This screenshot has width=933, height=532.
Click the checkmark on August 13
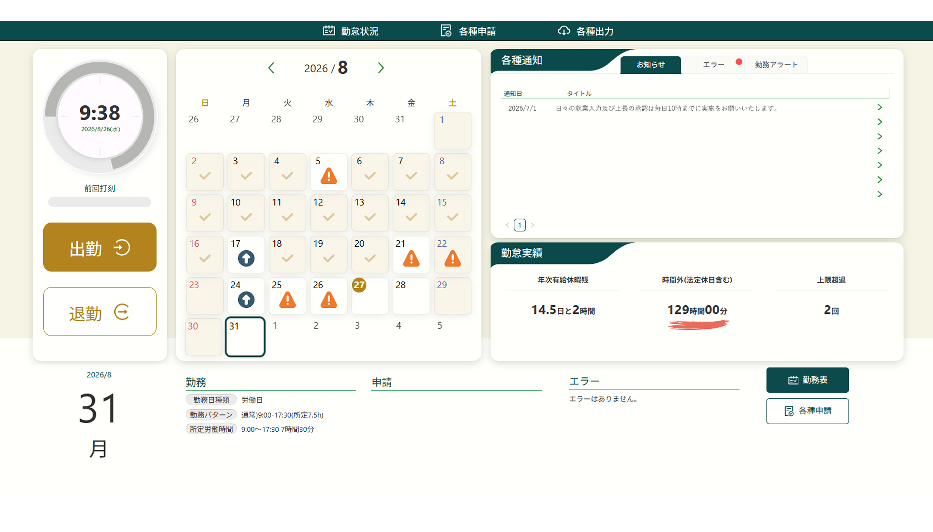[370, 217]
